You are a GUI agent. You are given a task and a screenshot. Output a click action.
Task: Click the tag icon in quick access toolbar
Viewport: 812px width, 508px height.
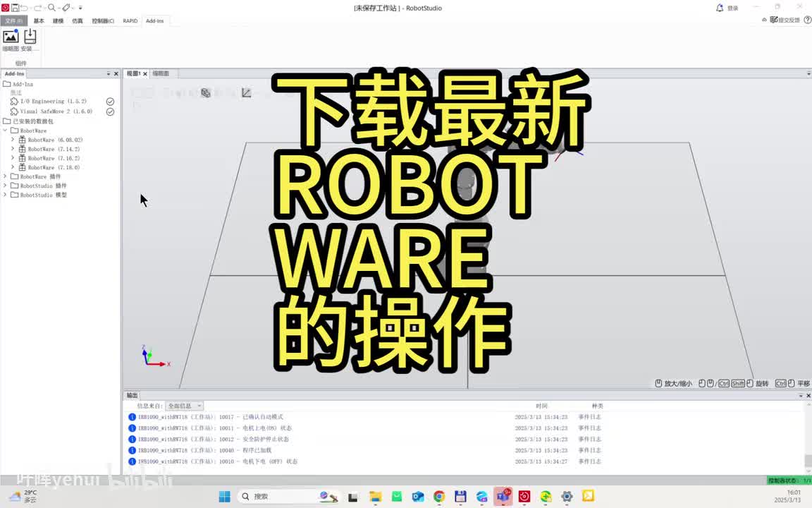point(66,8)
